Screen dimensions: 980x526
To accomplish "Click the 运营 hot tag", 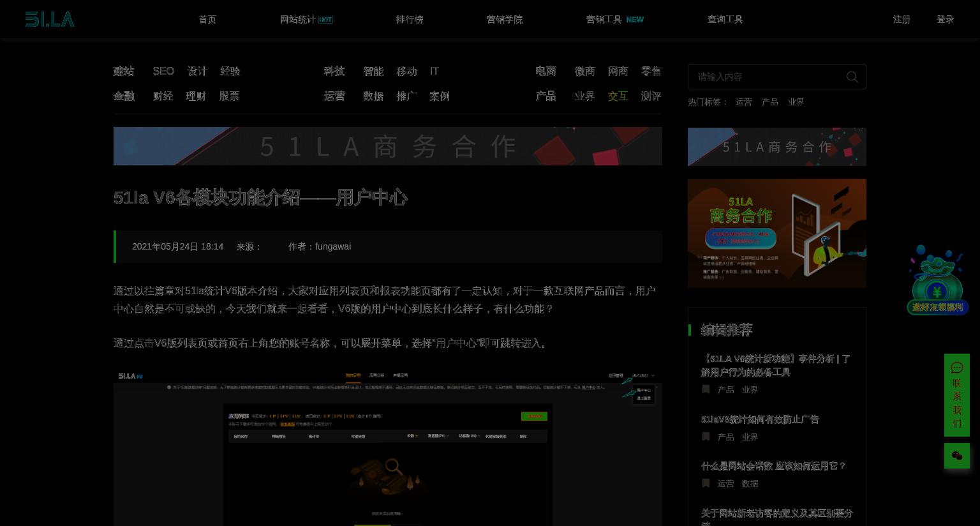I will [x=743, y=102].
